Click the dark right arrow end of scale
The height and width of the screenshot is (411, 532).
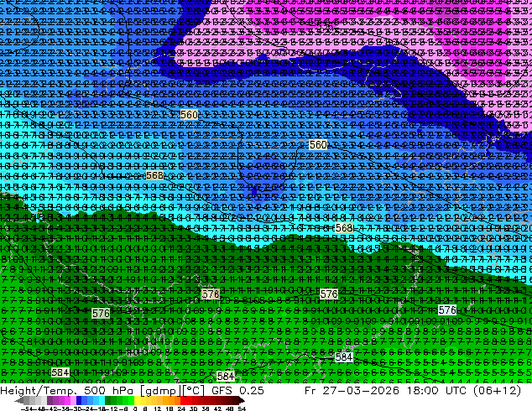[x=242, y=401]
